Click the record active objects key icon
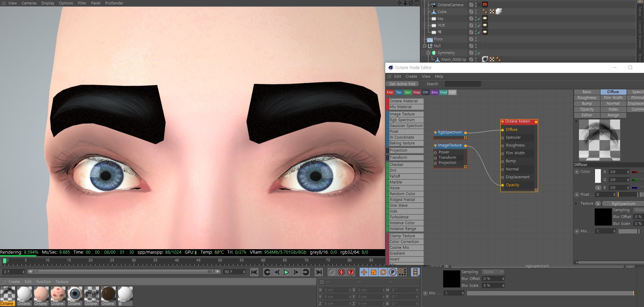Image resolution: width=644 pixels, height=307 pixels. tap(331, 272)
